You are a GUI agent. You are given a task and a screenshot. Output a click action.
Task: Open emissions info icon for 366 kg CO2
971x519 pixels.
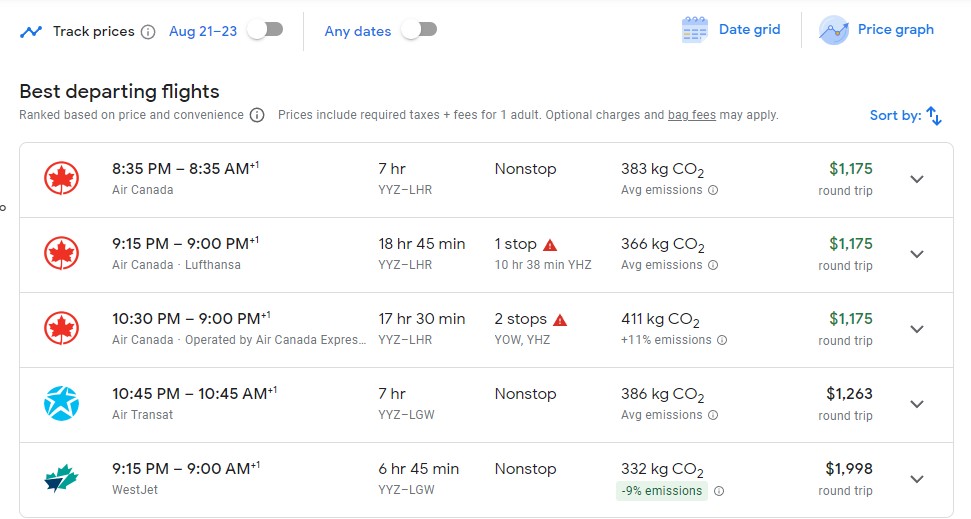tap(713, 265)
